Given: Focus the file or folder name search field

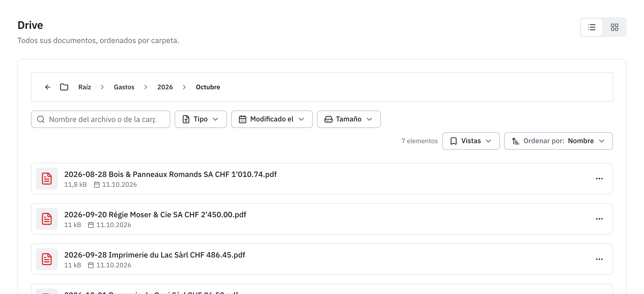Looking at the screenshot, I should tap(101, 119).
